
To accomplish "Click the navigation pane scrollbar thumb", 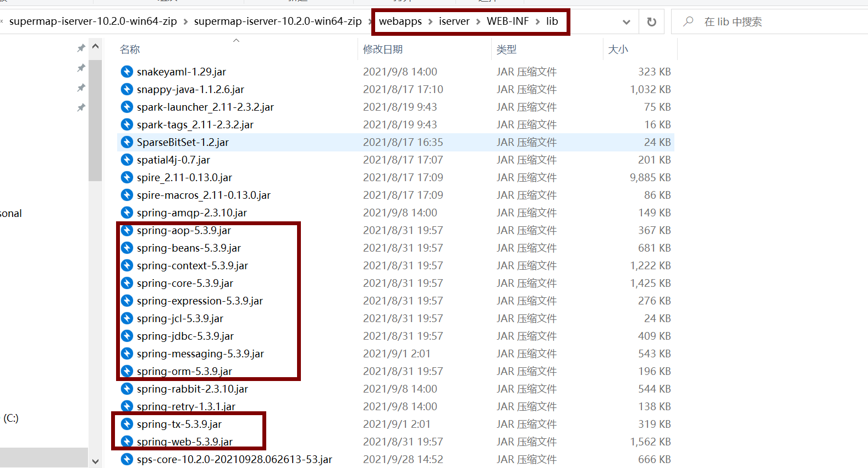I will (95, 120).
